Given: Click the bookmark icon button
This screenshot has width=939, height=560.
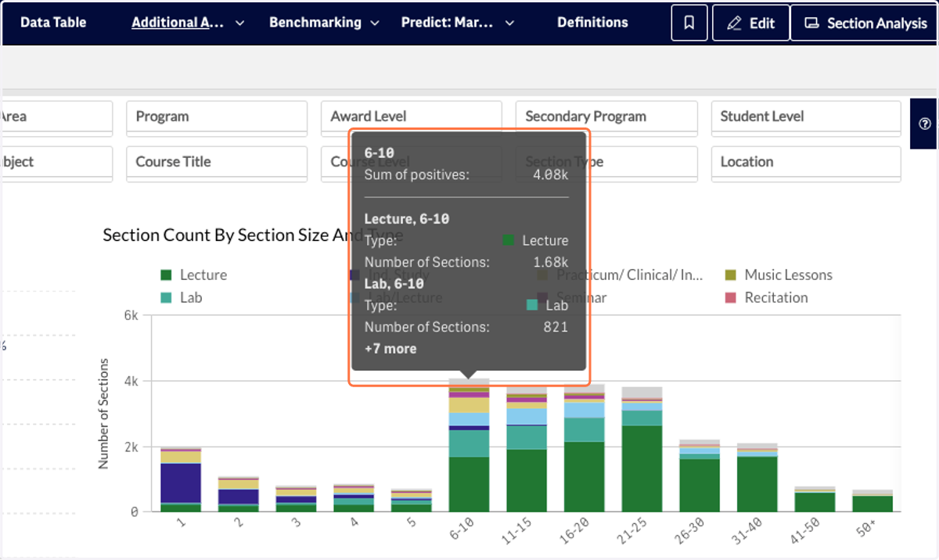Looking at the screenshot, I should (x=689, y=23).
